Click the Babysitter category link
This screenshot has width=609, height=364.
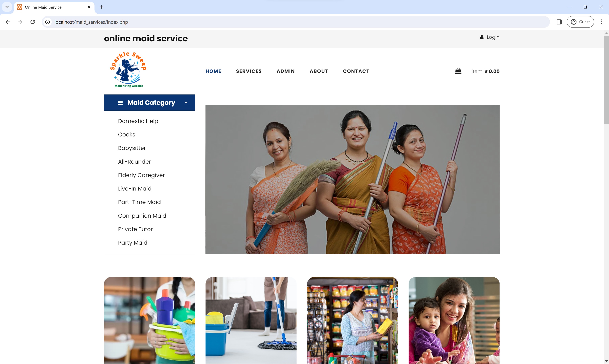point(132,148)
